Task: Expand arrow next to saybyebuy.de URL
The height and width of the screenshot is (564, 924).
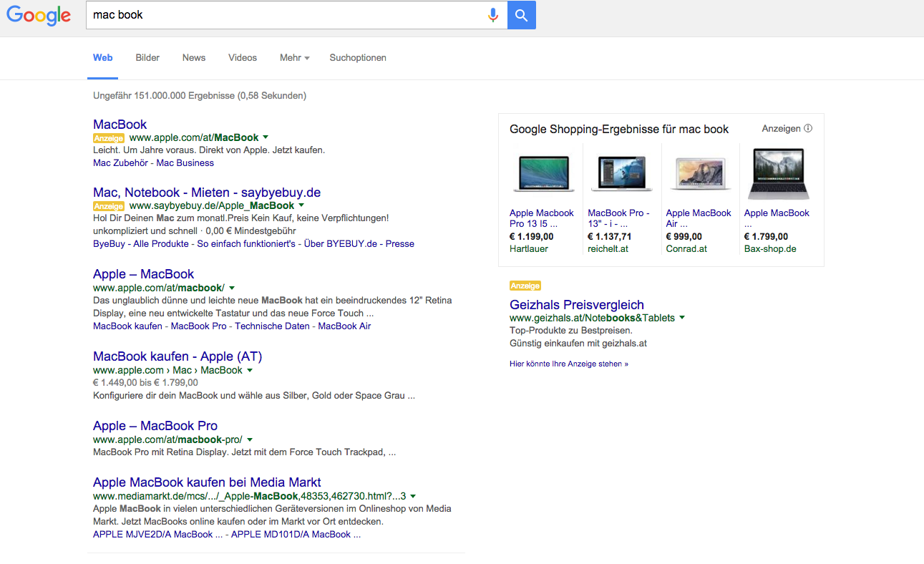Action: pos(301,205)
